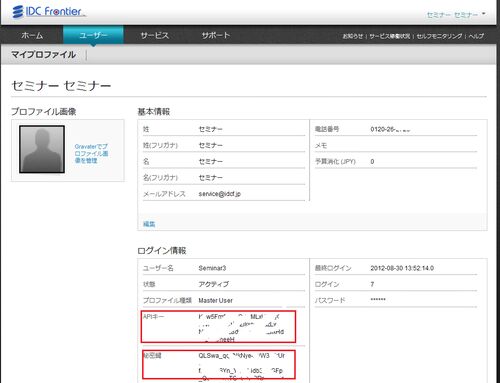Click the 編集 link under basic info
The image size is (500, 383).
(149, 224)
